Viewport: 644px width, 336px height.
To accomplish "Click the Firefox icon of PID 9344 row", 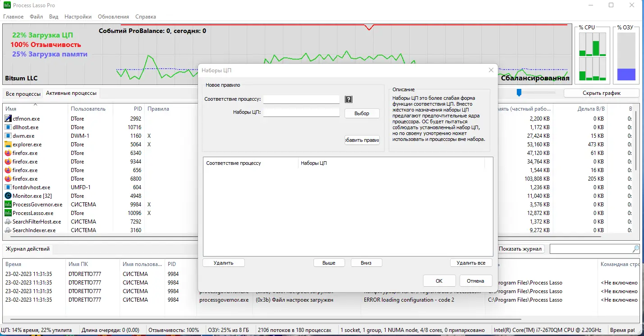I will coord(8,161).
